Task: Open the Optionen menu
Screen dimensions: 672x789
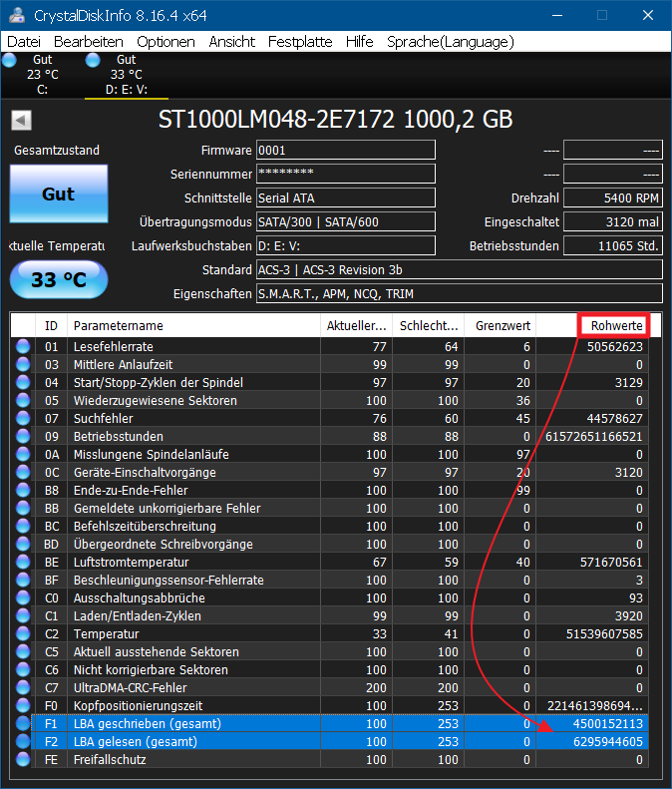Action: click(x=166, y=42)
